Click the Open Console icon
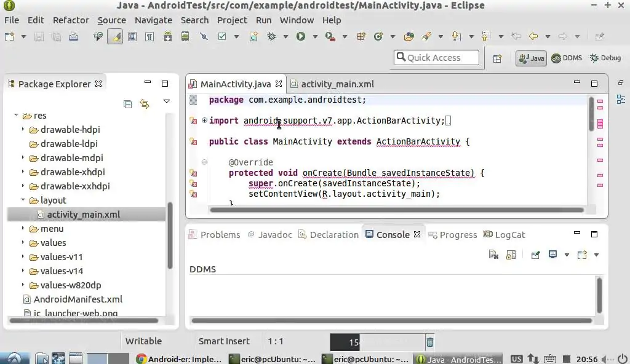 582,255
